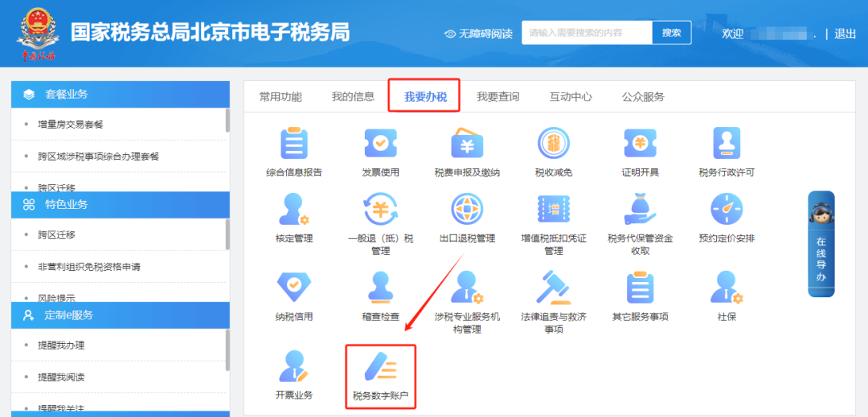This screenshot has height=417, width=868.
Task: Switch to 我的信息 tab
Action: click(x=353, y=96)
